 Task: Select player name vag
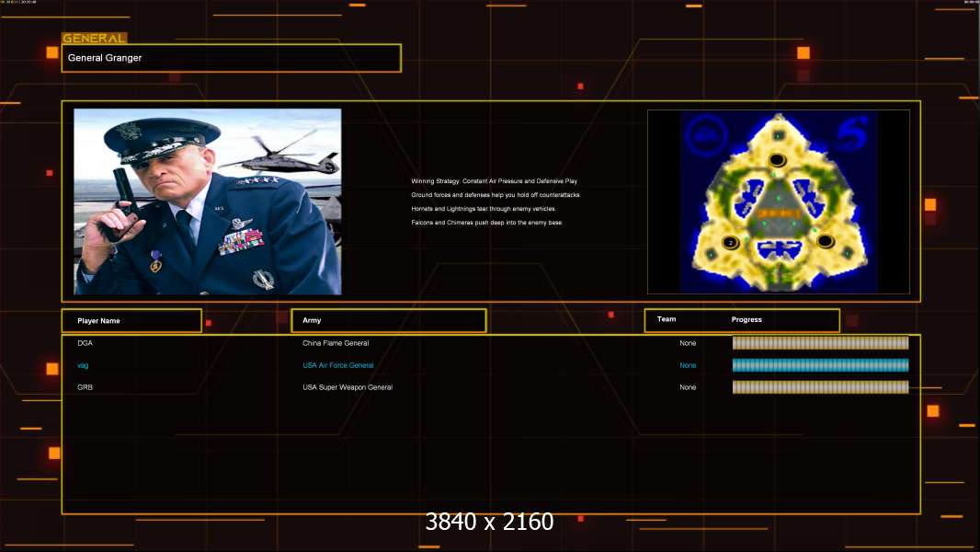(83, 366)
